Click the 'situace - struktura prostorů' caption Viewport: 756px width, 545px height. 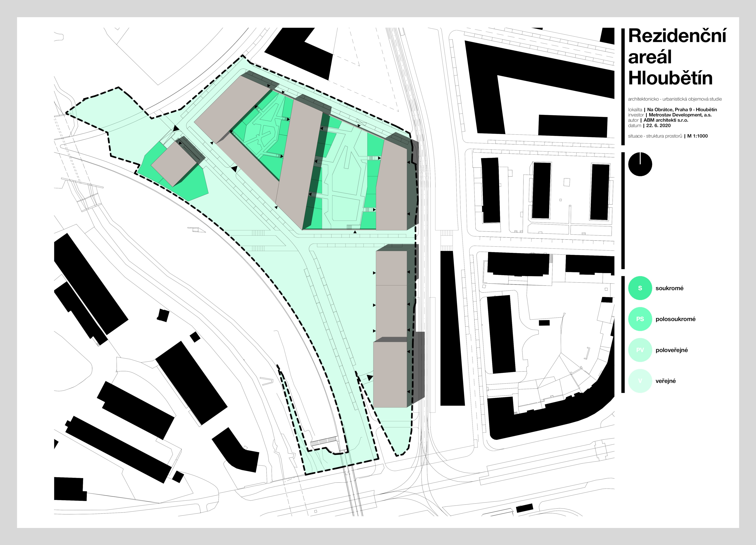(x=655, y=136)
